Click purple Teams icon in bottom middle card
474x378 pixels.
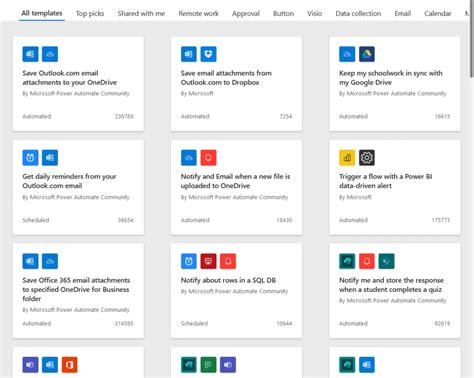point(228,365)
